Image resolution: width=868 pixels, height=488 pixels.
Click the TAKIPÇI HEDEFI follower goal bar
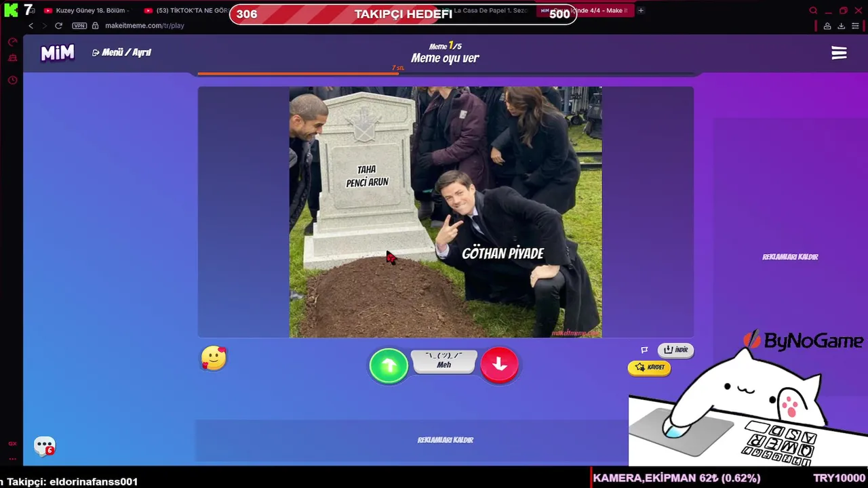[x=403, y=14]
